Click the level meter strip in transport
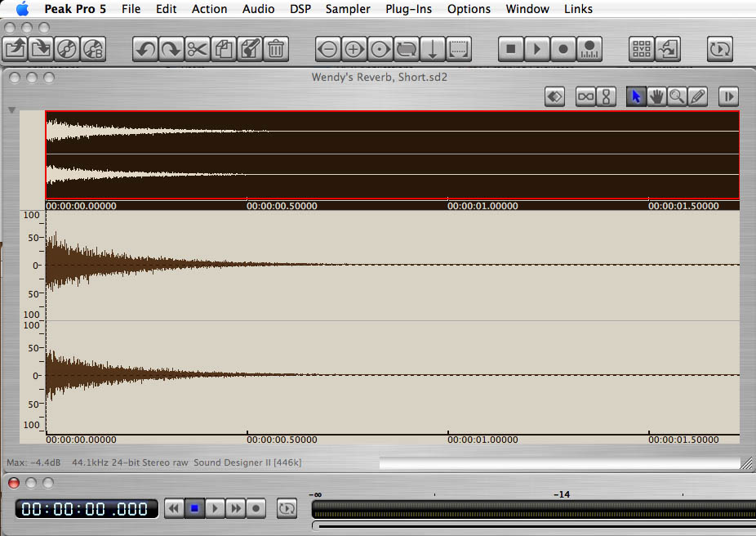 tap(534, 510)
